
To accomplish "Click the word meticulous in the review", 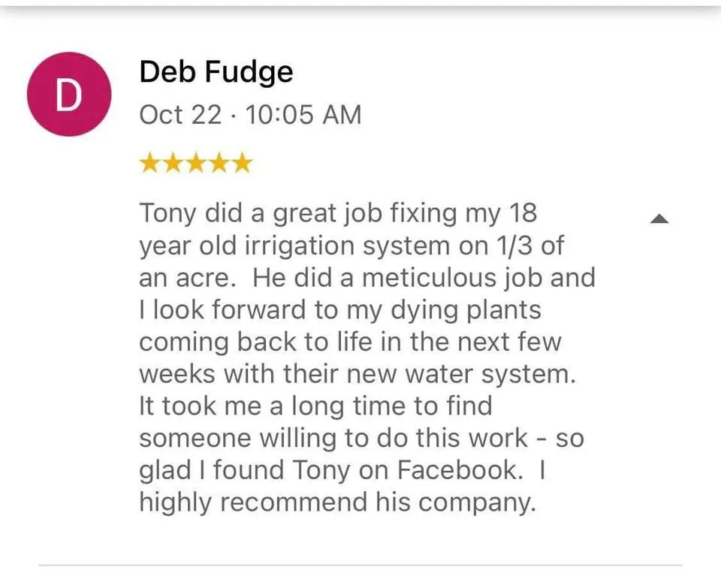I will click(x=425, y=278).
